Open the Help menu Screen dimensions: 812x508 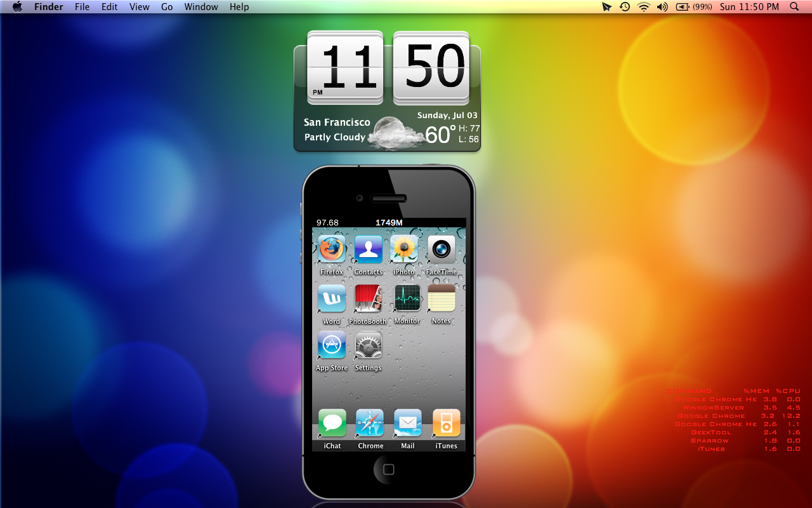[x=239, y=7]
